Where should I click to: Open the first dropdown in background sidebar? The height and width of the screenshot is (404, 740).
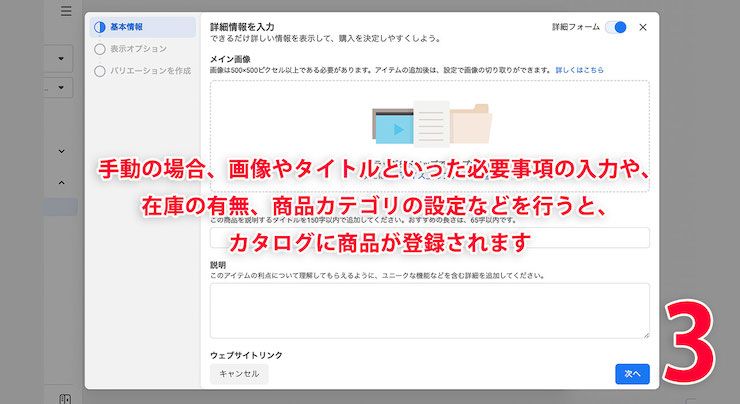[x=61, y=59]
